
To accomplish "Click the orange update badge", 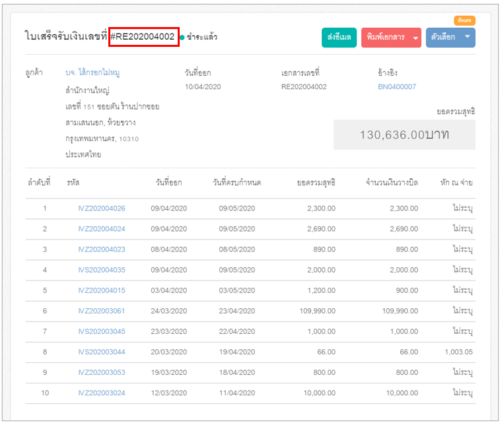I will pyautogui.click(x=464, y=20).
